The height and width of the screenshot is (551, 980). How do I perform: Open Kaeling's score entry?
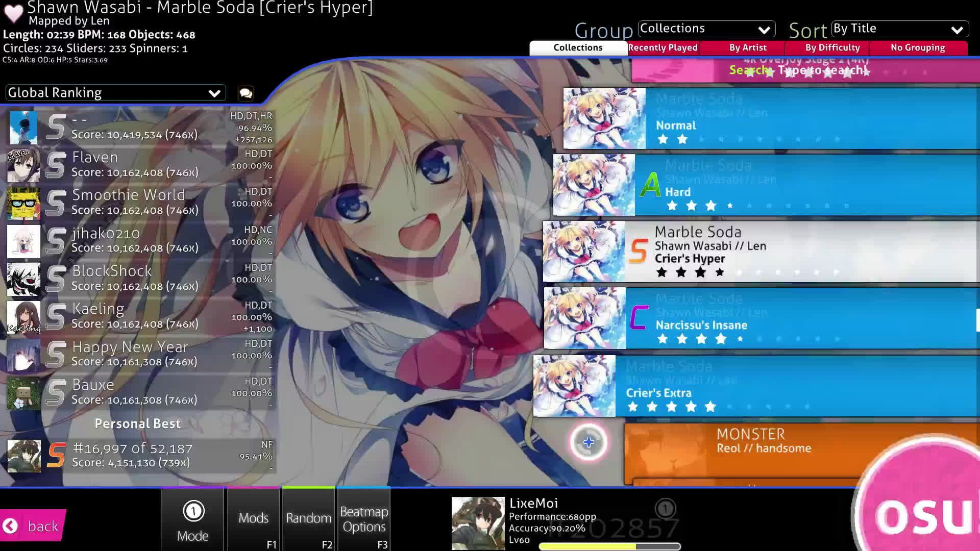click(x=140, y=316)
